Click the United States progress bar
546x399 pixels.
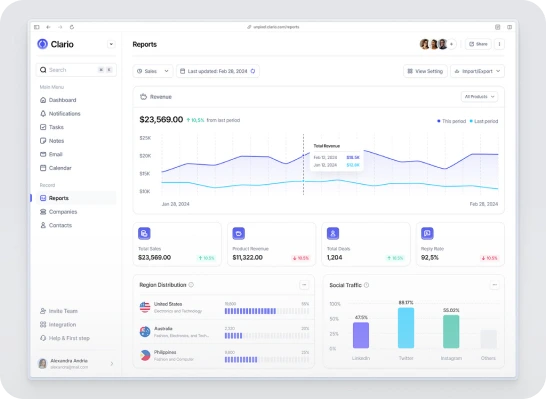click(267, 311)
